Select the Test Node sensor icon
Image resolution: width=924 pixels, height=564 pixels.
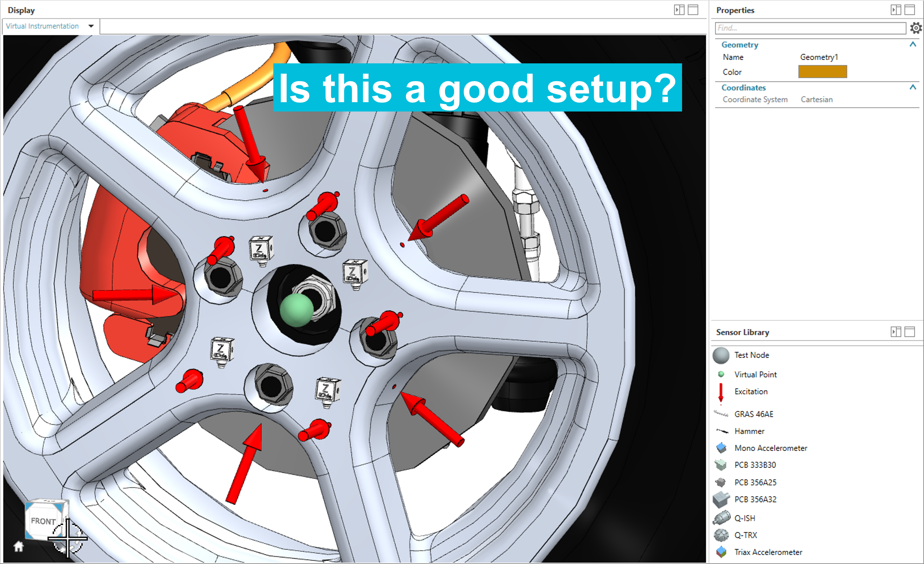coord(720,355)
